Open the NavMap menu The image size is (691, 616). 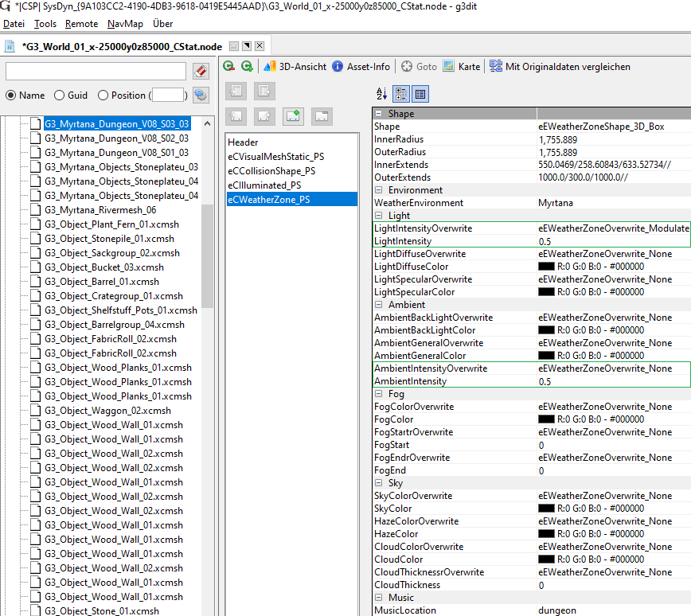point(125,24)
